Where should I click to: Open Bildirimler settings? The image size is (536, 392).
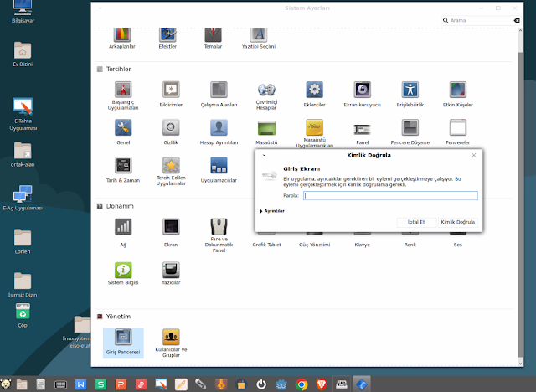pos(171,95)
